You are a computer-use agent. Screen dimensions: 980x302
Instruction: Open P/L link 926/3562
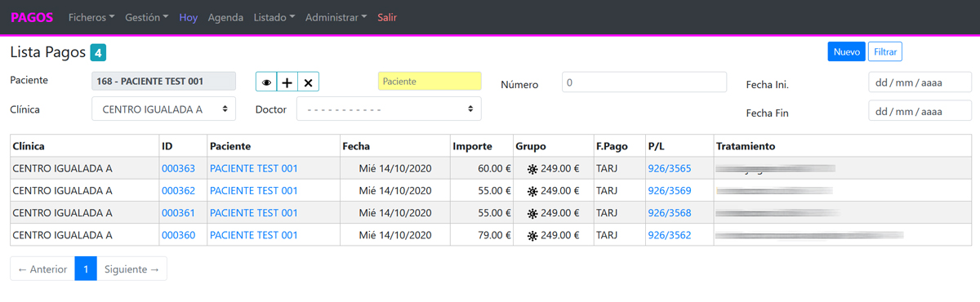pyautogui.click(x=670, y=235)
